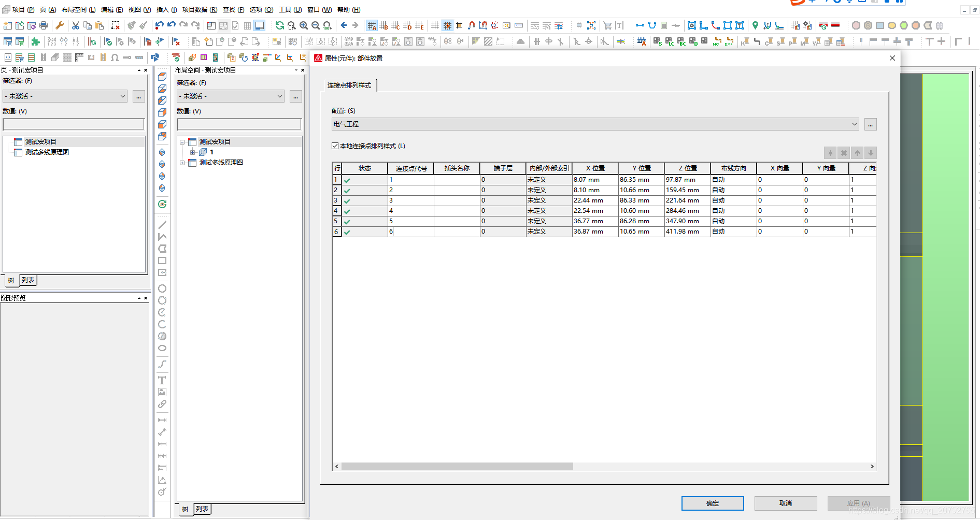The image size is (980, 520).
Task: Uncheck 本地连接点排列样式 checkbox
Action: click(335, 146)
